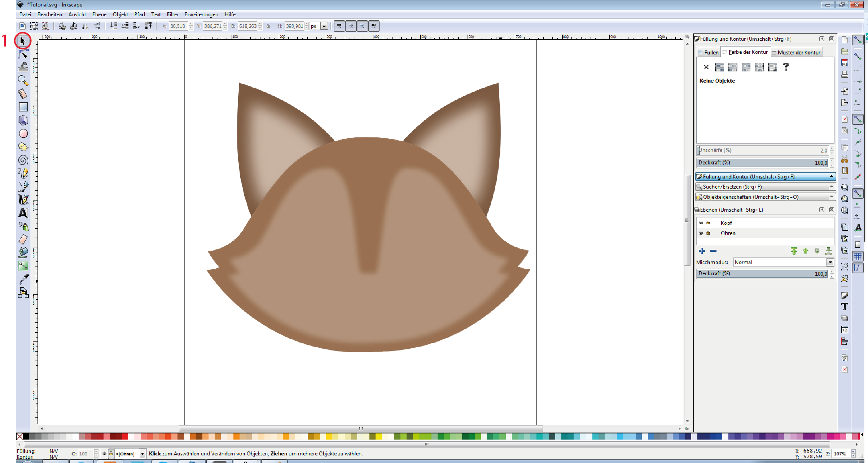
Task: Open the Datei menu
Action: (25, 14)
